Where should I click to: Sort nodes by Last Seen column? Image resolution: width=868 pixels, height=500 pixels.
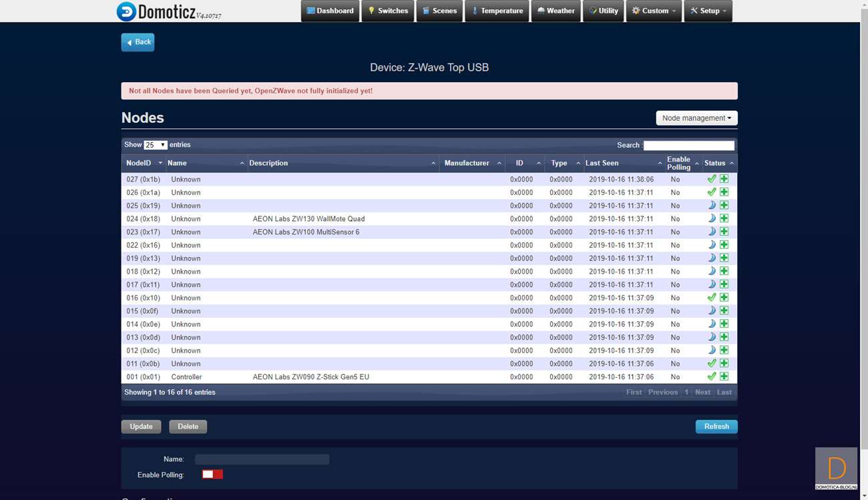[x=622, y=163]
